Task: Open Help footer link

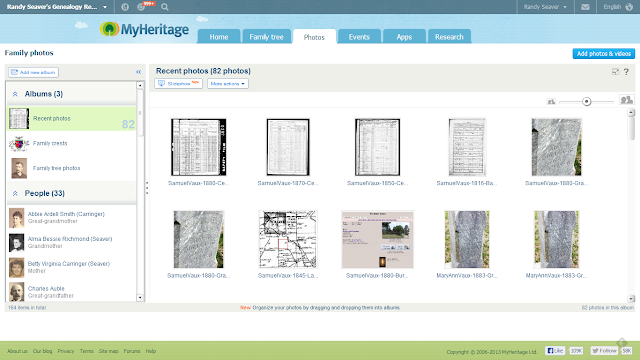Action: (151, 351)
